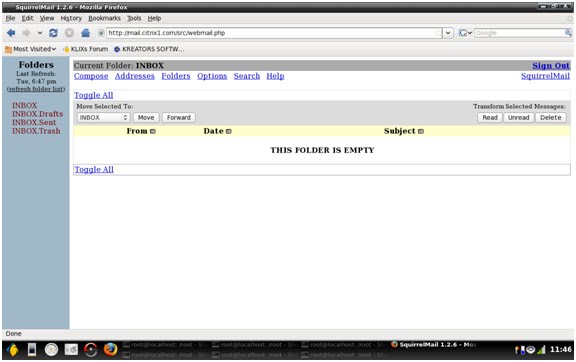576x362 pixels.
Task: Click the 11:46 taskbar clock
Action: point(561,350)
